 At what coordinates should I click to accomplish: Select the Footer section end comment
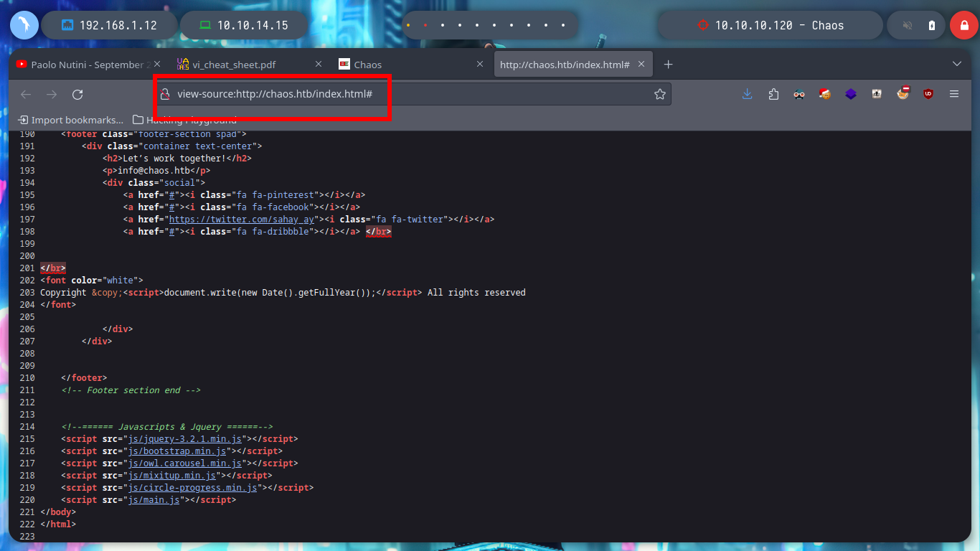(131, 390)
